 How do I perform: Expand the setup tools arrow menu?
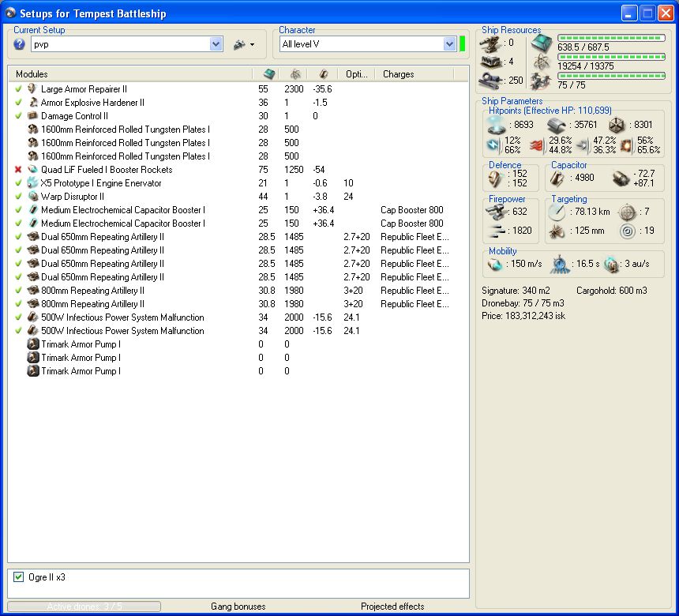click(x=252, y=45)
